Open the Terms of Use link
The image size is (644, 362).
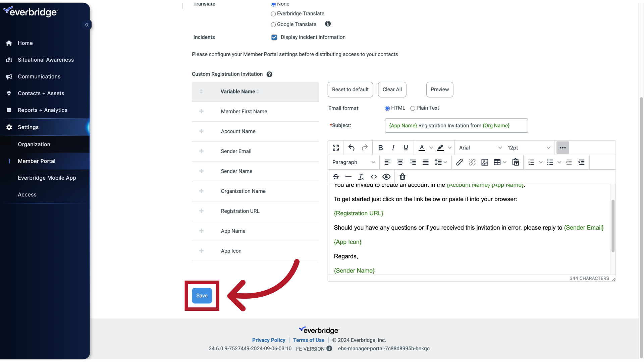click(309, 340)
